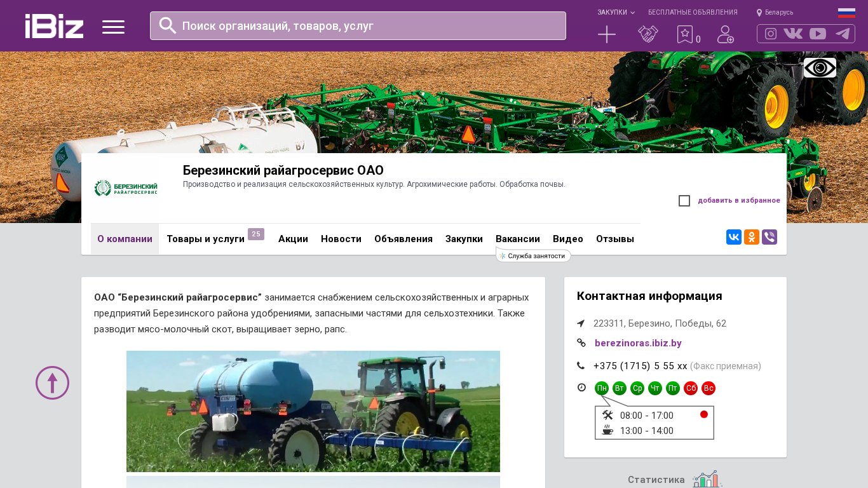This screenshot has width=868, height=488.
Task: Select Saturday (Сб) schedule day
Action: pyautogui.click(x=691, y=388)
